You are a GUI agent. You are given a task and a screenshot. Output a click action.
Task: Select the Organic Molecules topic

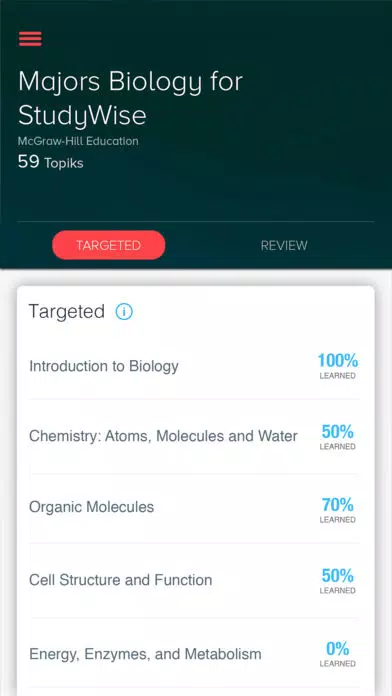point(194,507)
